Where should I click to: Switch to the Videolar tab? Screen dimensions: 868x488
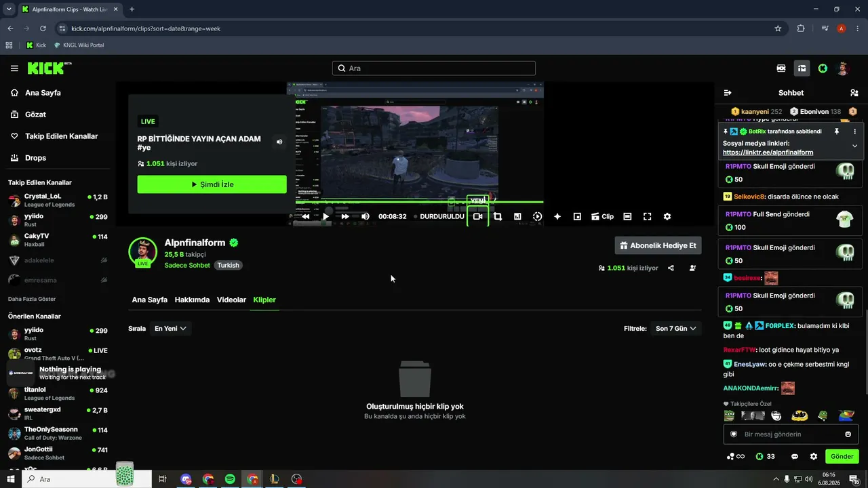click(x=231, y=300)
